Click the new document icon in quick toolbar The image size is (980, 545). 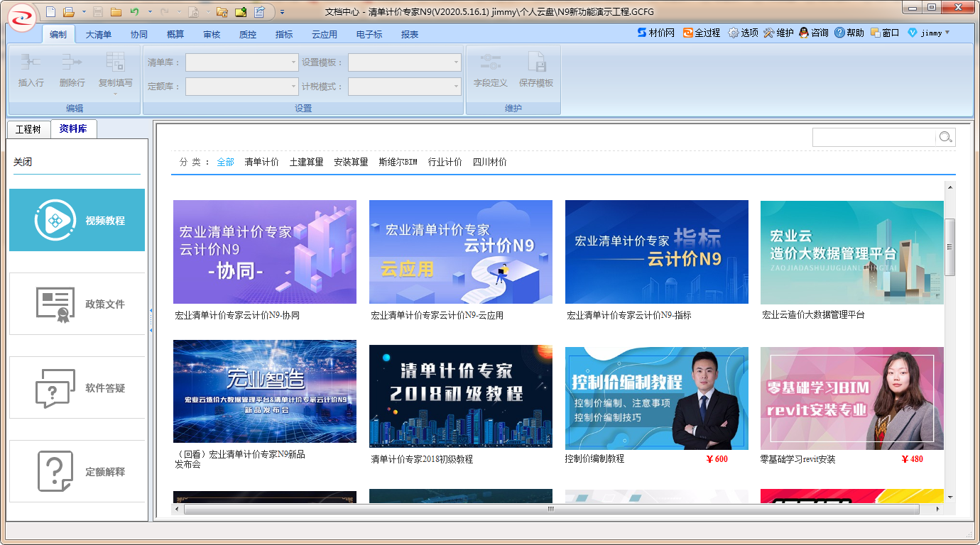(x=50, y=11)
